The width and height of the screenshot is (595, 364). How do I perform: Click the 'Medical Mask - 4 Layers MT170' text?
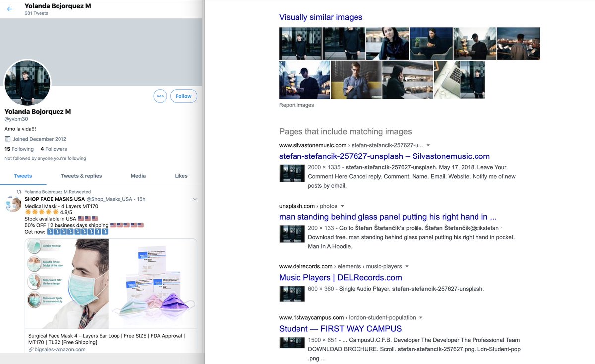click(x=61, y=206)
